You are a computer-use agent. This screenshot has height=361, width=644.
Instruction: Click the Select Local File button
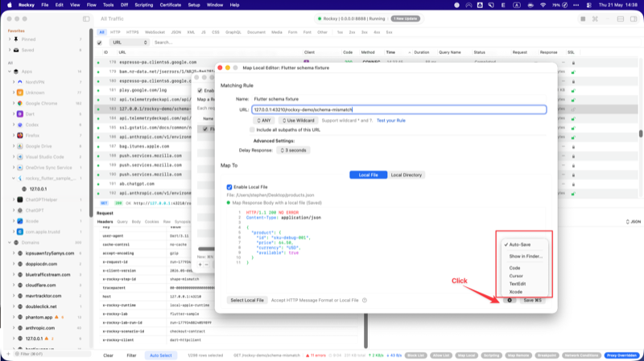coord(247,300)
